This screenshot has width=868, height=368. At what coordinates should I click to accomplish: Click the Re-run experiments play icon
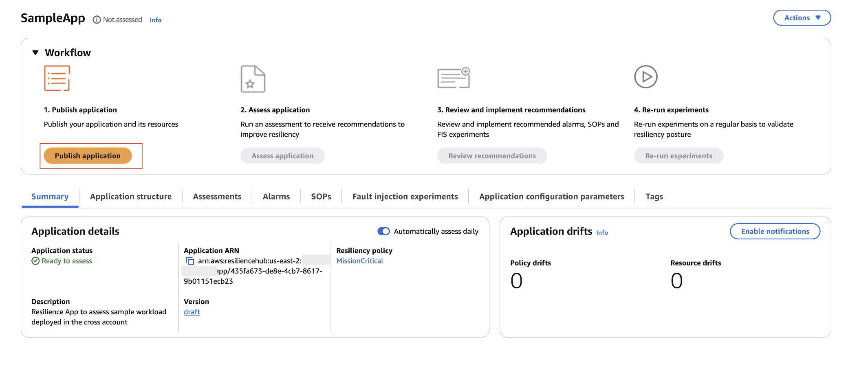coord(646,76)
